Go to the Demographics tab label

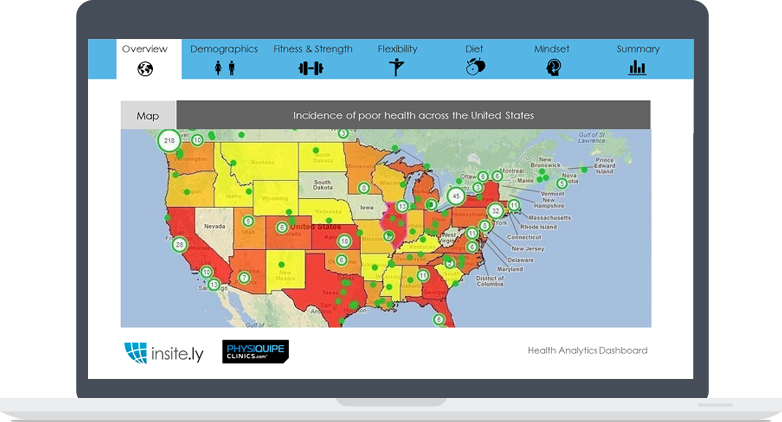(x=224, y=49)
